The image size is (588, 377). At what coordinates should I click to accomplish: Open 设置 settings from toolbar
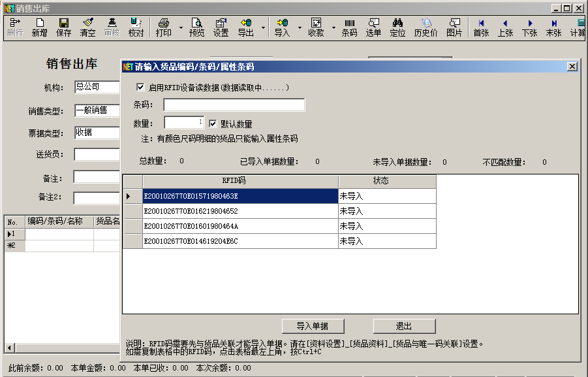pyautogui.click(x=221, y=27)
